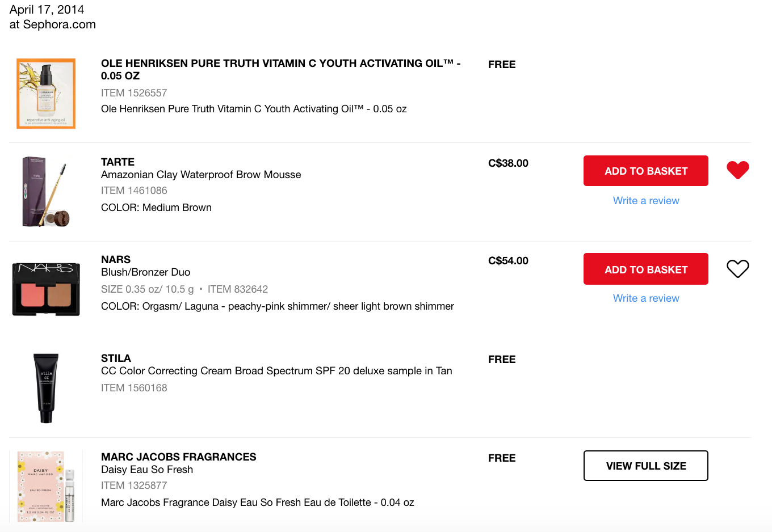Add Tarte Amazonian Clay Brow Mousse to basket
Screen dimensions: 772x532
[x=645, y=170]
